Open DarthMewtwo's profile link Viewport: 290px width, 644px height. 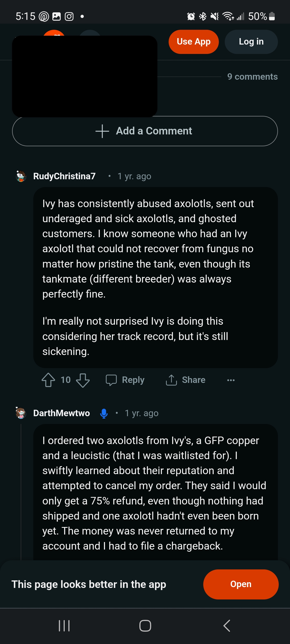pyautogui.click(x=61, y=413)
